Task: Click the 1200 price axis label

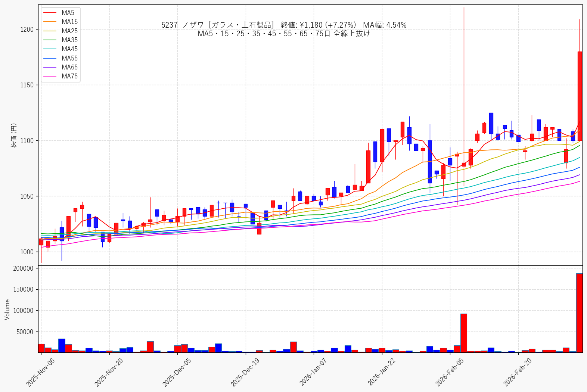Action: point(27,29)
